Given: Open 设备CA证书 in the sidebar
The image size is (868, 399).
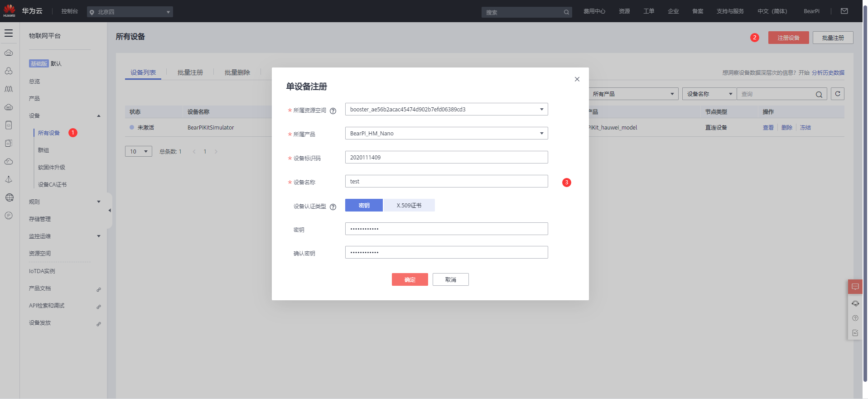Looking at the screenshot, I should click(x=52, y=185).
